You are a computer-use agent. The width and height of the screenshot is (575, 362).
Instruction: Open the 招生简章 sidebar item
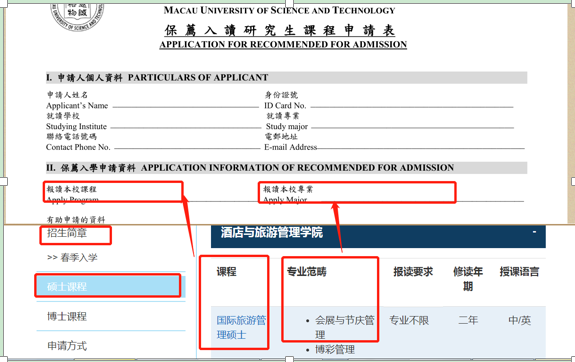point(67,233)
